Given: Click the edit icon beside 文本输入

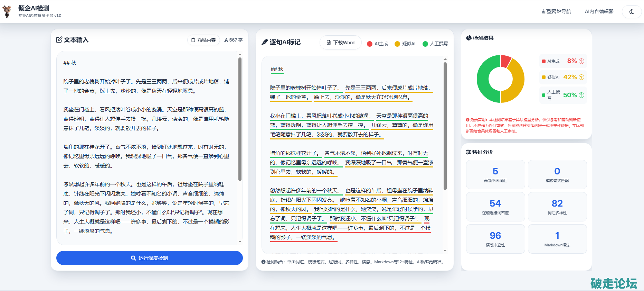Looking at the screenshot, I should 59,40.
